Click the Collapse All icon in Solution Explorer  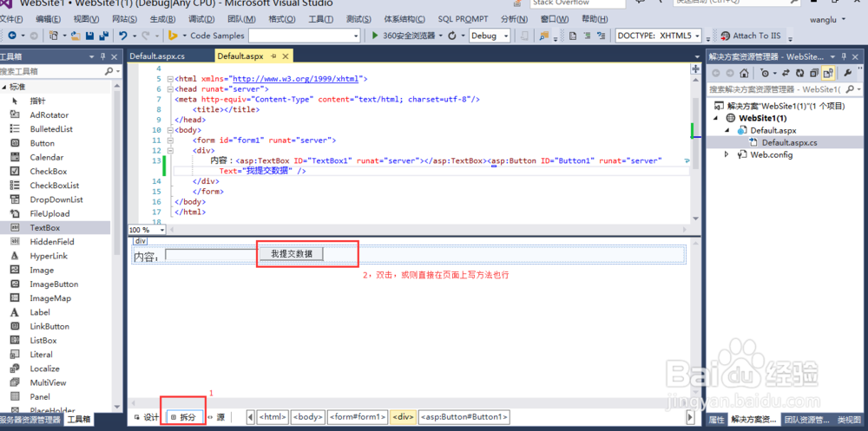click(x=814, y=73)
